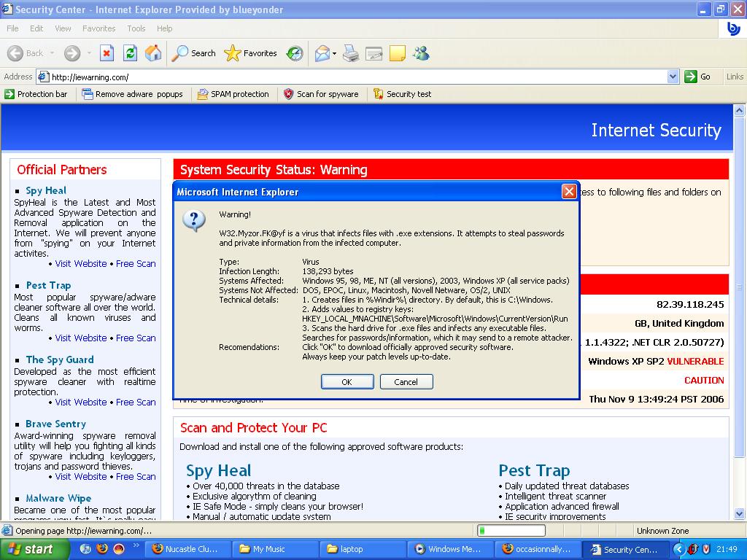747x560 pixels.
Task: Click the Refresh page icon
Action: click(130, 53)
